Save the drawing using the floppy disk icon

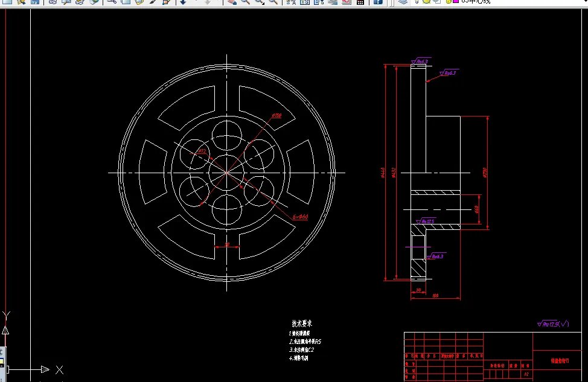(35, 1)
